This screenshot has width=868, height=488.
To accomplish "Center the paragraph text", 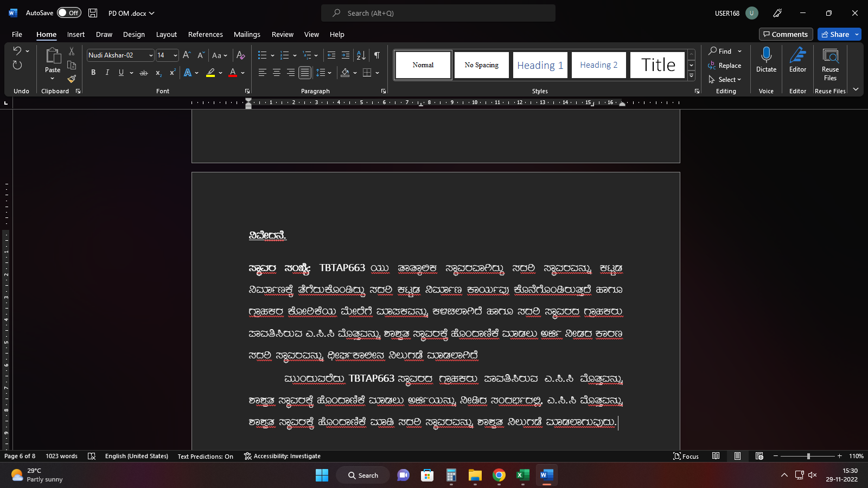I will pyautogui.click(x=276, y=73).
